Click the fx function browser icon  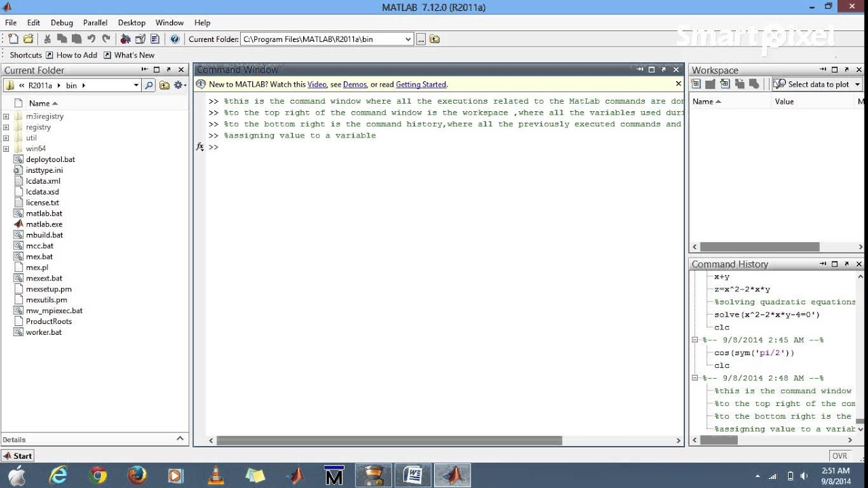(200, 147)
